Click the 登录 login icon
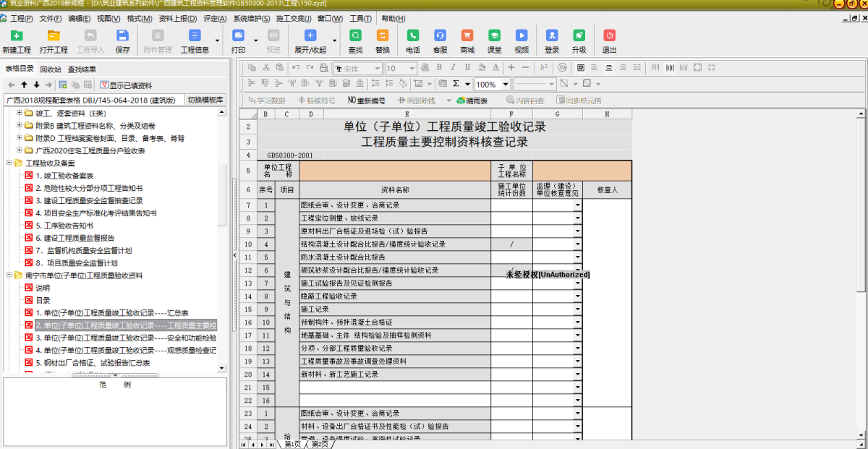The width and height of the screenshot is (868, 449). 552,40
